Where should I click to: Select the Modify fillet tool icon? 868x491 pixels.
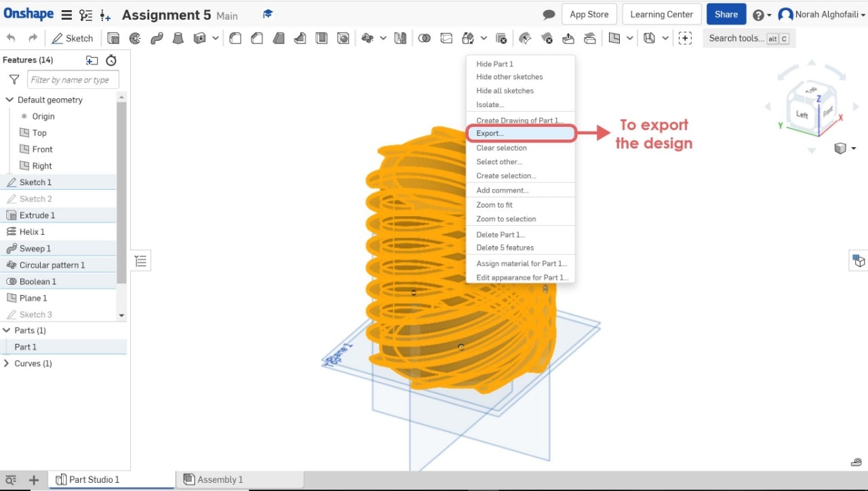[x=525, y=39]
